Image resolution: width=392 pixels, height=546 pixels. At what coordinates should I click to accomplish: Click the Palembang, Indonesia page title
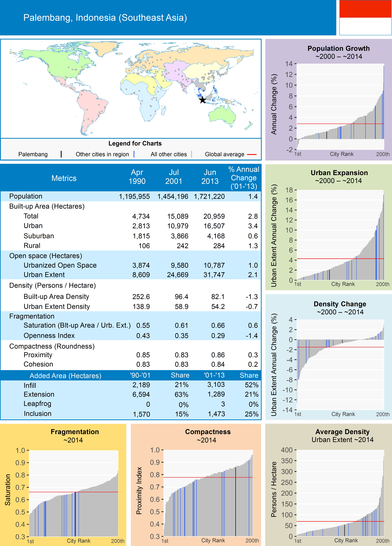click(x=105, y=18)
